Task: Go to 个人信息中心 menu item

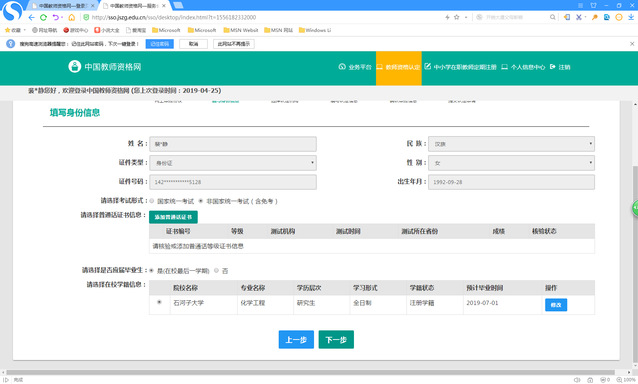Action: click(523, 67)
